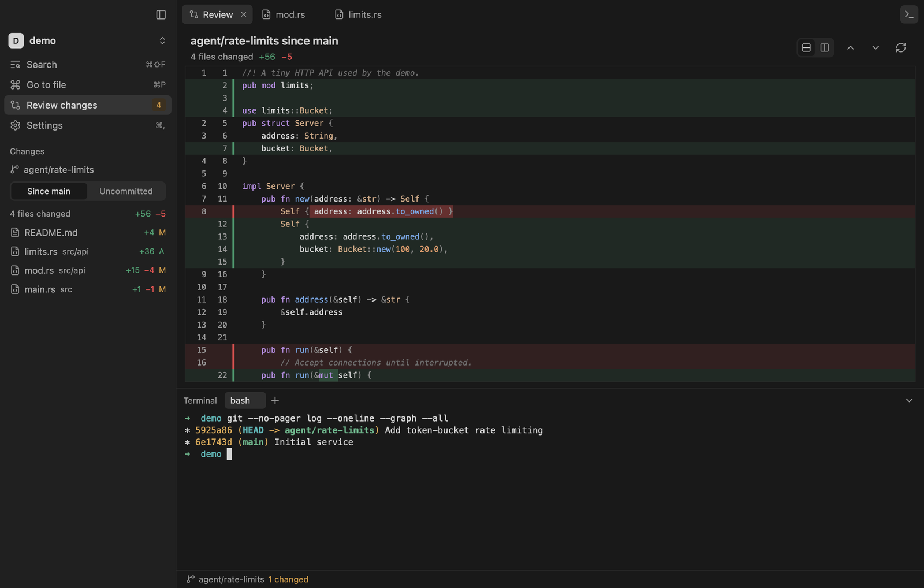Switch to unified diff view icon
Viewport: 924px width, 588px height.
pyautogui.click(x=806, y=47)
